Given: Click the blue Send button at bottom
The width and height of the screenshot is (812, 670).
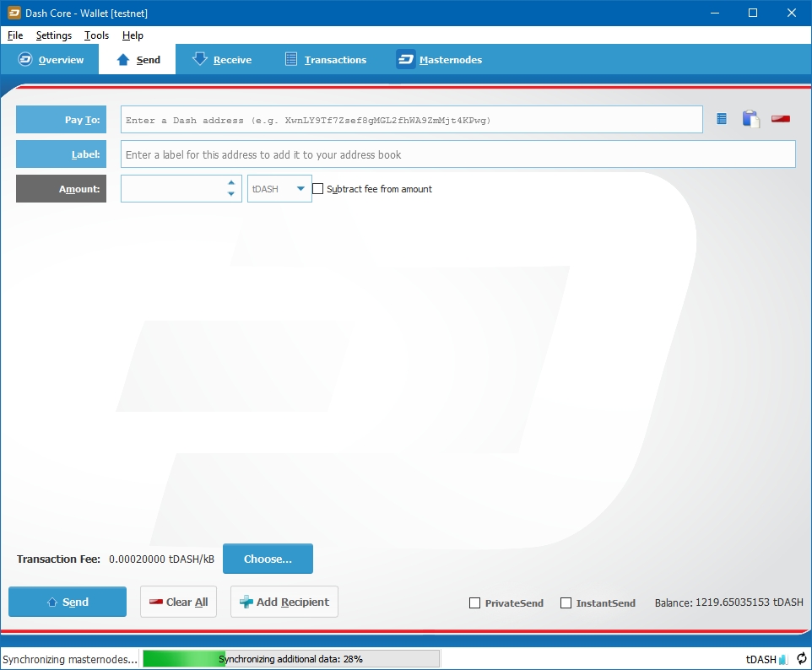Looking at the screenshot, I should pyautogui.click(x=68, y=602).
